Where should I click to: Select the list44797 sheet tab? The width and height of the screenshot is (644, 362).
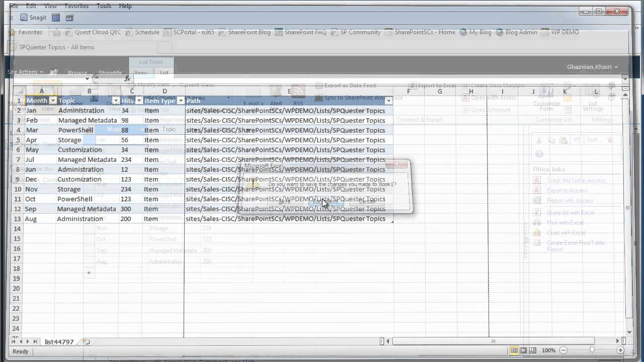pyautogui.click(x=59, y=342)
